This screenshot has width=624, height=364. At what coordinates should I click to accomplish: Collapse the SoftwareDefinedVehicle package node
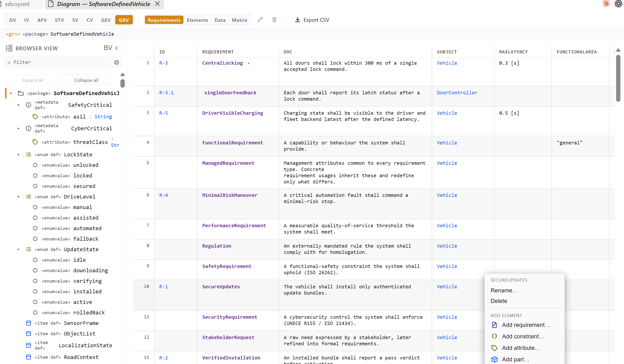[11, 93]
